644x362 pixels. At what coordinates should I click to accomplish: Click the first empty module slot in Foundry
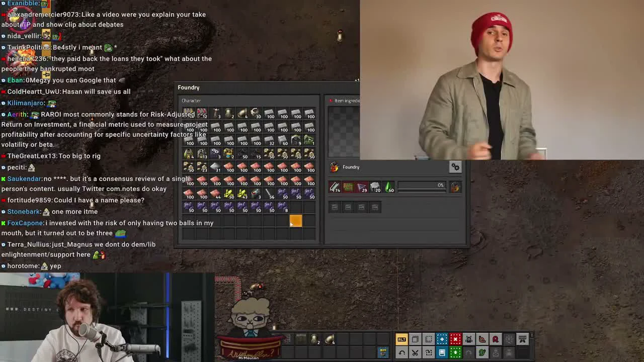coord(335,207)
